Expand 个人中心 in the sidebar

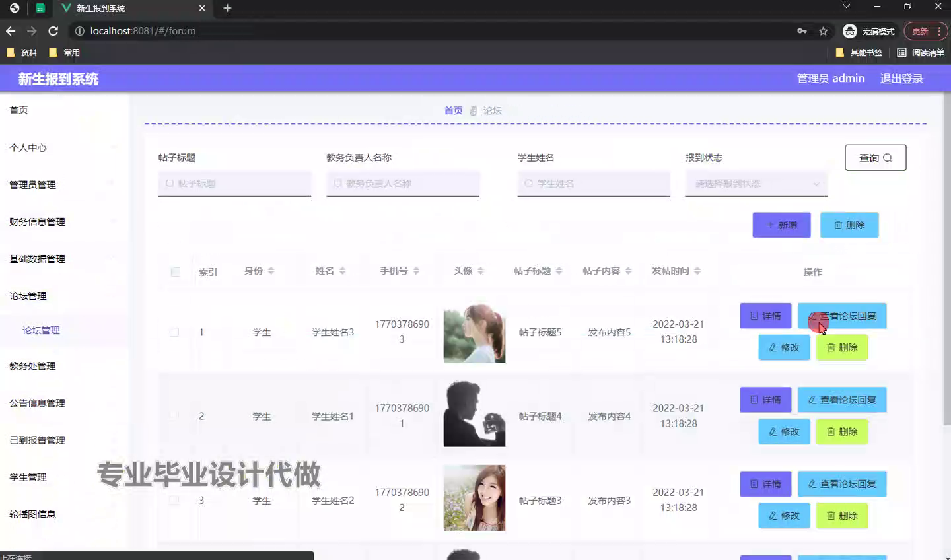click(x=64, y=147)
